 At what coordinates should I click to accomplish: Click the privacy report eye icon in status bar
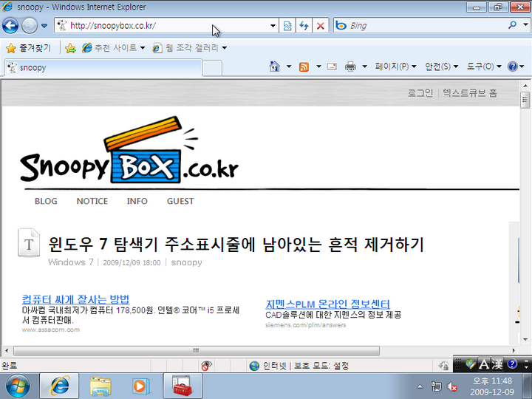(206, 366)
